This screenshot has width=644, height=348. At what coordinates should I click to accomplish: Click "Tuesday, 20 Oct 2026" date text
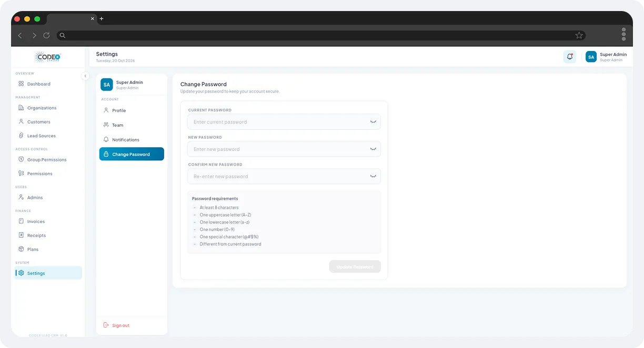[x=115, y=60]
